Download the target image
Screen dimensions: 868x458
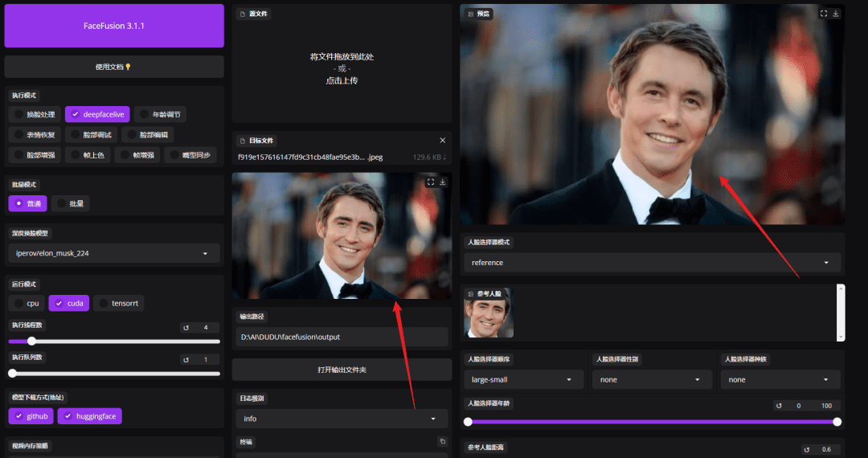(443, 182)
